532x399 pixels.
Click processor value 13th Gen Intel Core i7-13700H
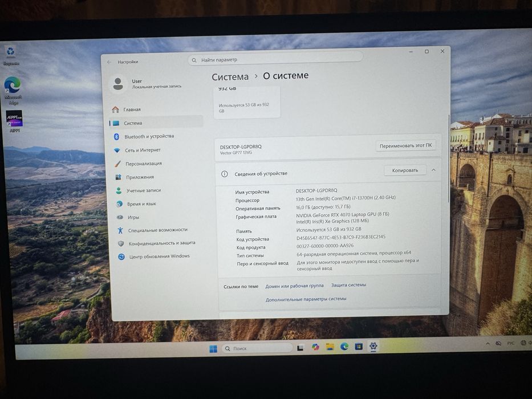click(346, 198)
